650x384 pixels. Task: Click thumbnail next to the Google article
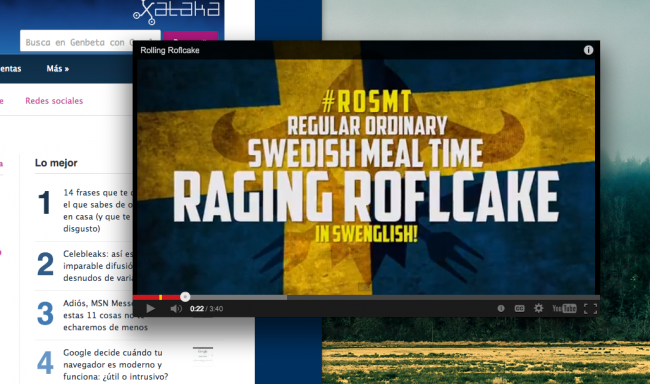(203, 356)
